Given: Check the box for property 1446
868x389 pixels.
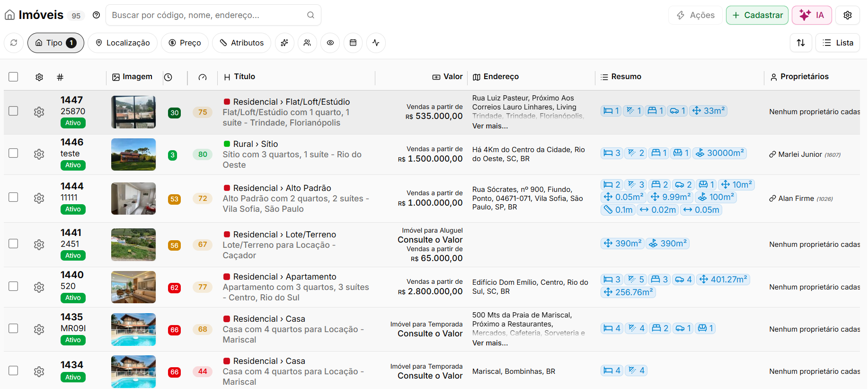Looking at the screenshot, I should point(13,153).
